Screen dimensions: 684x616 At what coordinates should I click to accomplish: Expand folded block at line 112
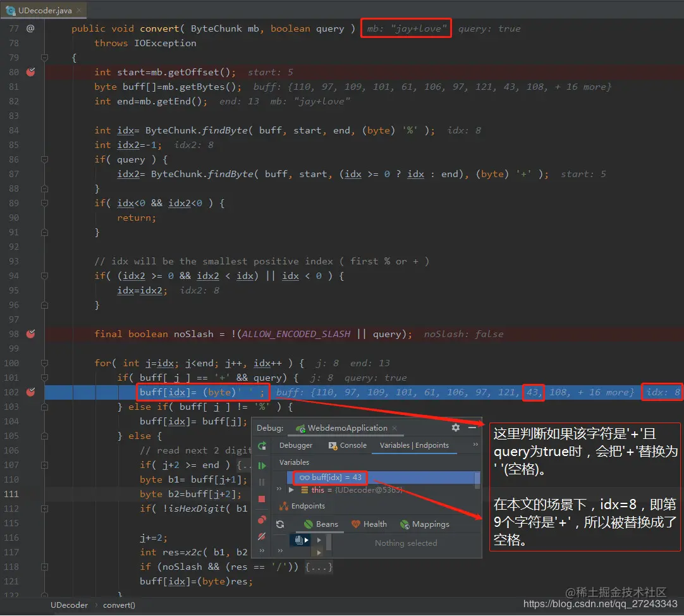[44, 508]
